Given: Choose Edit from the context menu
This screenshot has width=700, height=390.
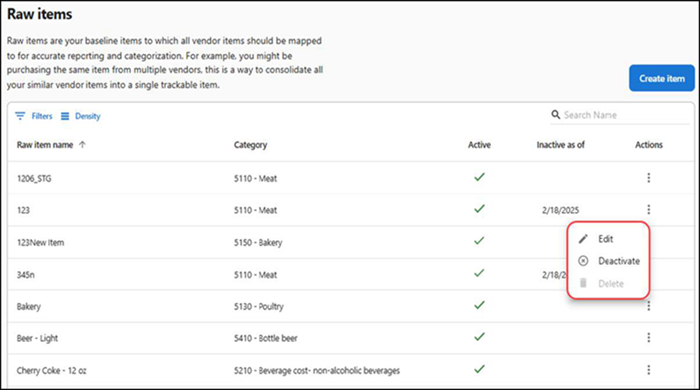Looking at the screenshot, I should click(608, 239).
